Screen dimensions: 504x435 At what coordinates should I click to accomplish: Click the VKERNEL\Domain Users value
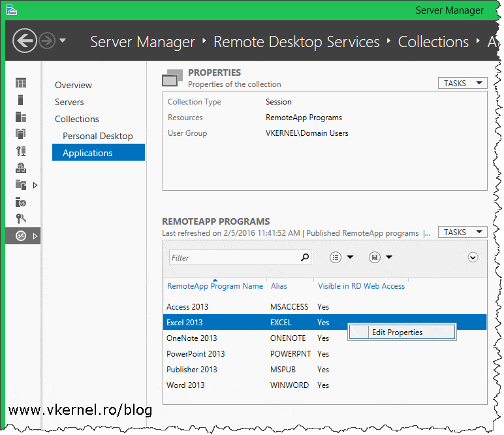click(x=307, y=133)
